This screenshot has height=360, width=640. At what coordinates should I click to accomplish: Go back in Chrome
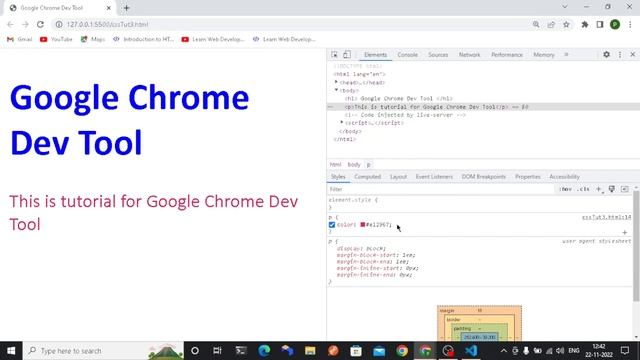tap(10, 24)
